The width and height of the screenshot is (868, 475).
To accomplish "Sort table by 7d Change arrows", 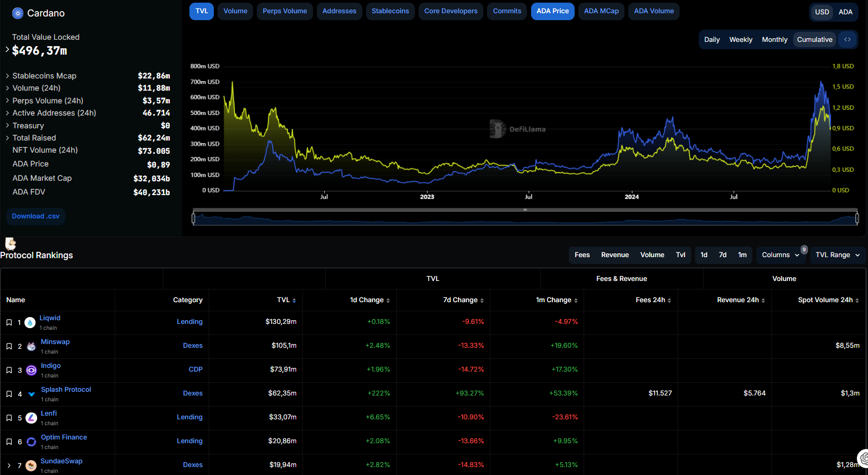I will (482, 301).
